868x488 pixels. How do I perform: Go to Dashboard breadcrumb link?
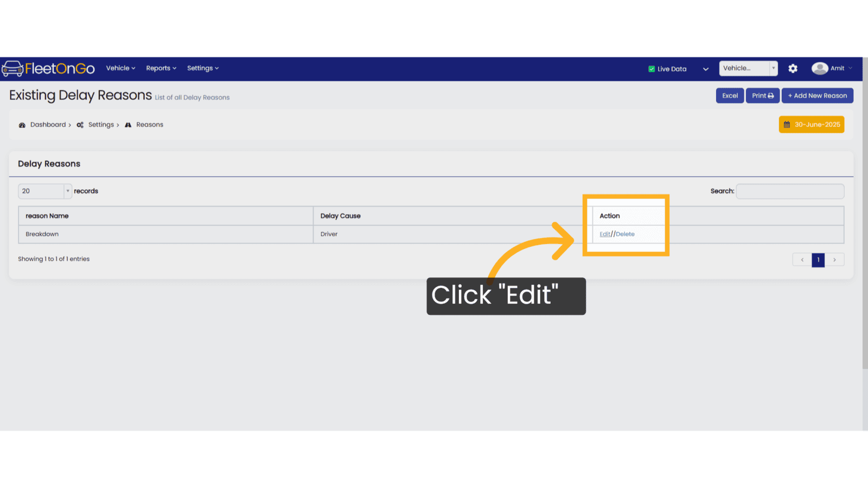point(48,125)
